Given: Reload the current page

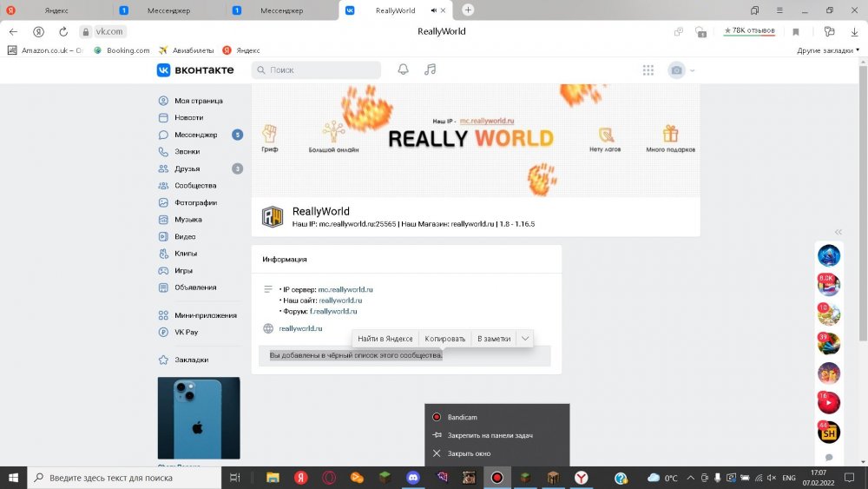Looking at the screenshot, I should tap(63, 31).
